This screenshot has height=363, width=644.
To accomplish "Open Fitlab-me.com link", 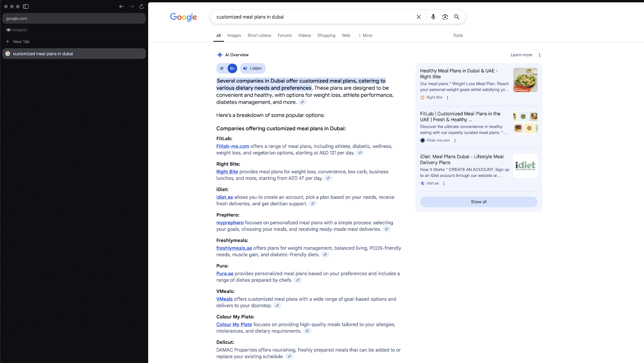I will tap(233, 146).
